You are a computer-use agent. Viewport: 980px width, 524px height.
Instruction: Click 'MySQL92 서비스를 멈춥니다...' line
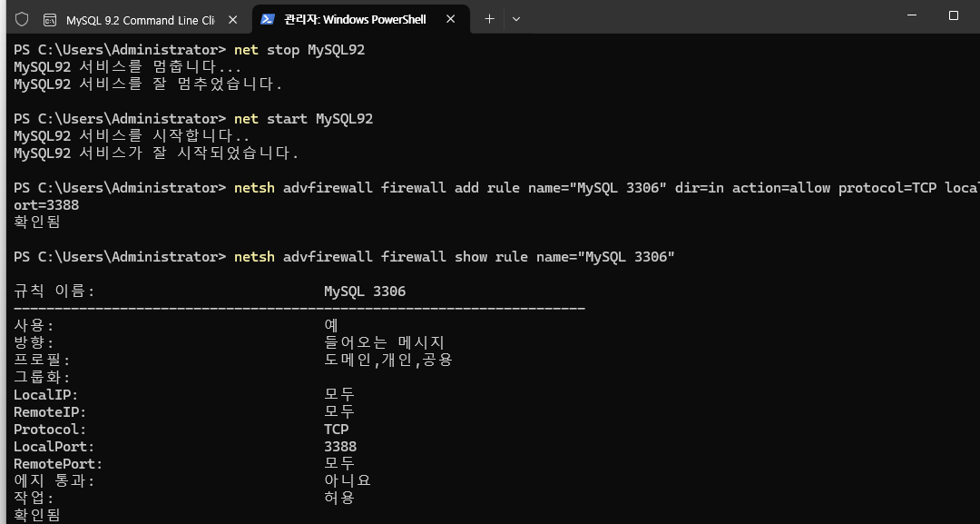[x=128, y=67]
